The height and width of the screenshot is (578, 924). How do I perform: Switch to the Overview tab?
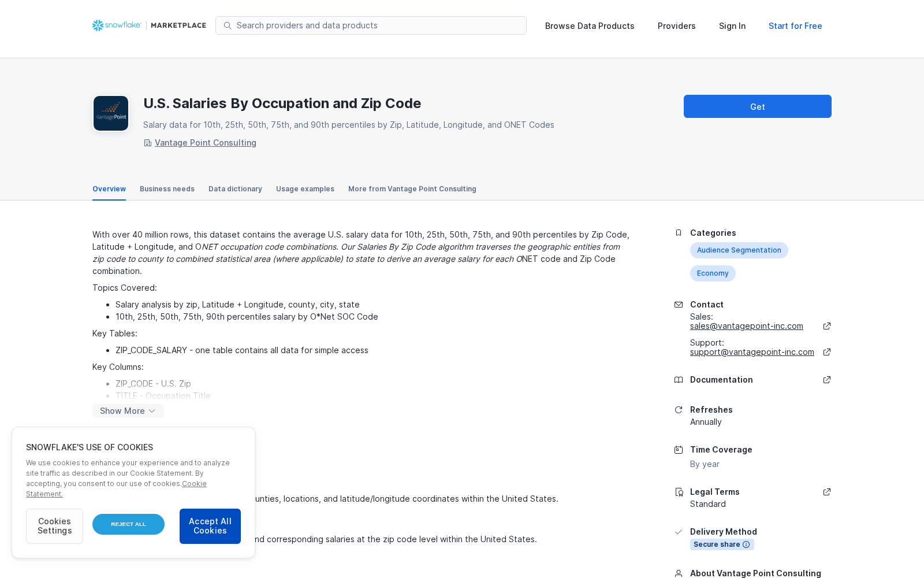(x=109, y=189)
